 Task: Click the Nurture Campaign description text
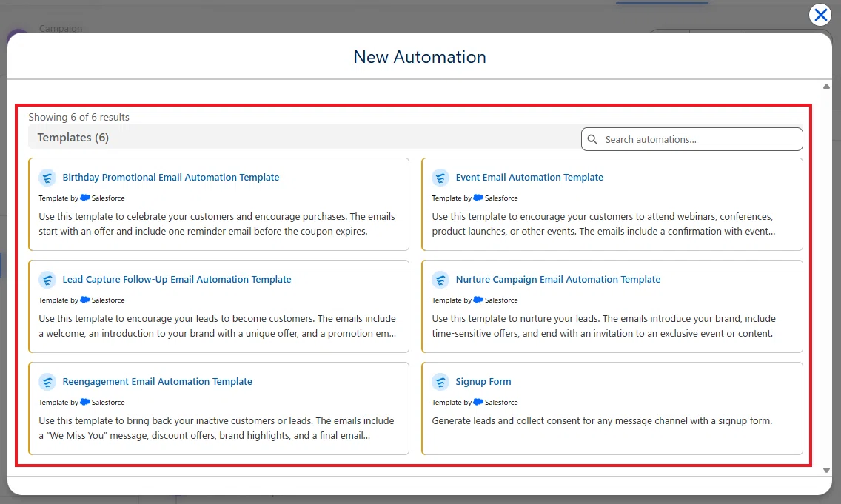coord(603,326)
